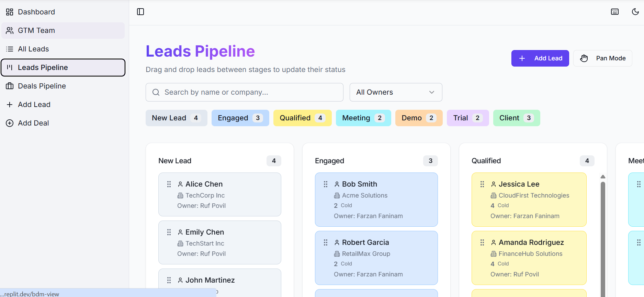This screenshot has width=644, height=297.
Task: Click person icon beside Alice Chen
Action: pyautogui.click(x=180, y=184)
